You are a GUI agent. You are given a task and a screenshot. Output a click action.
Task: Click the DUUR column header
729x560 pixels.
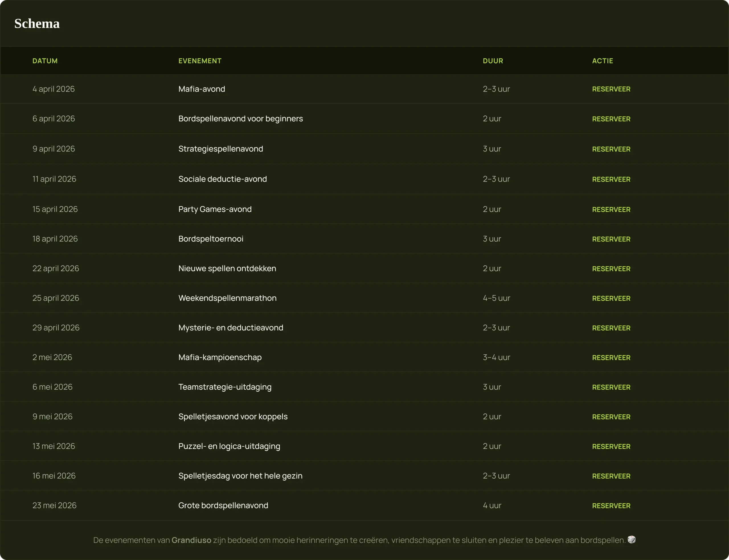(493, 61)
